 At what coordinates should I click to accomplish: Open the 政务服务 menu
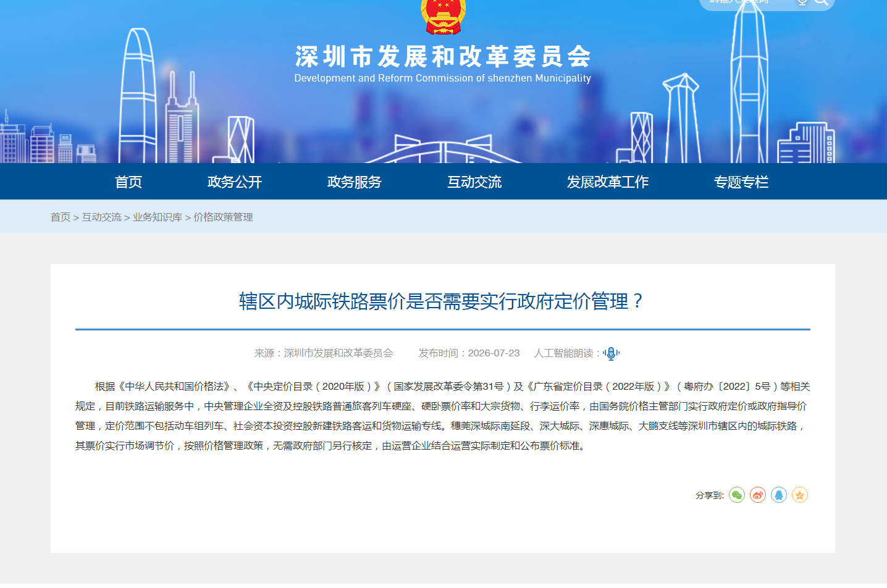pyautogui.click(x=355, y=182)
